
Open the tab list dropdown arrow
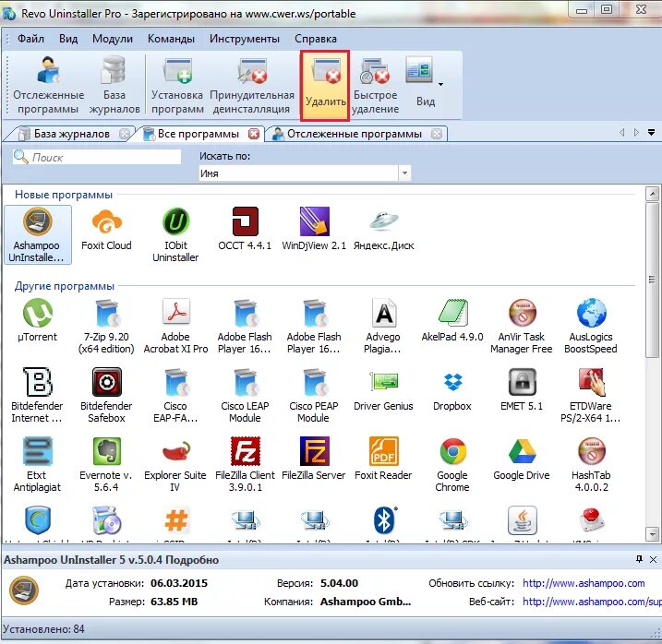pyautogui.click(x=651, y=133)
